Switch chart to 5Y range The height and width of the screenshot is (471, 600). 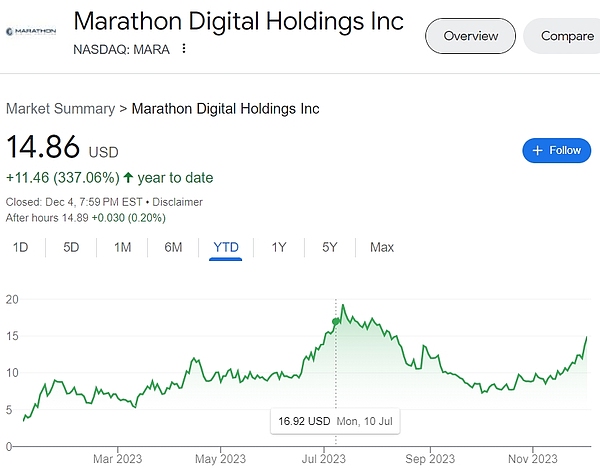tap(330, 247)
